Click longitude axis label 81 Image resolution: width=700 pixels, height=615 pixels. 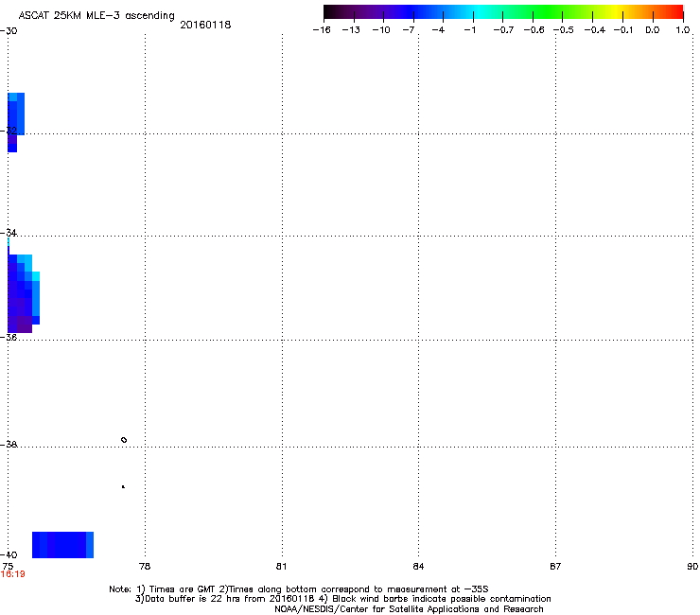281,567
